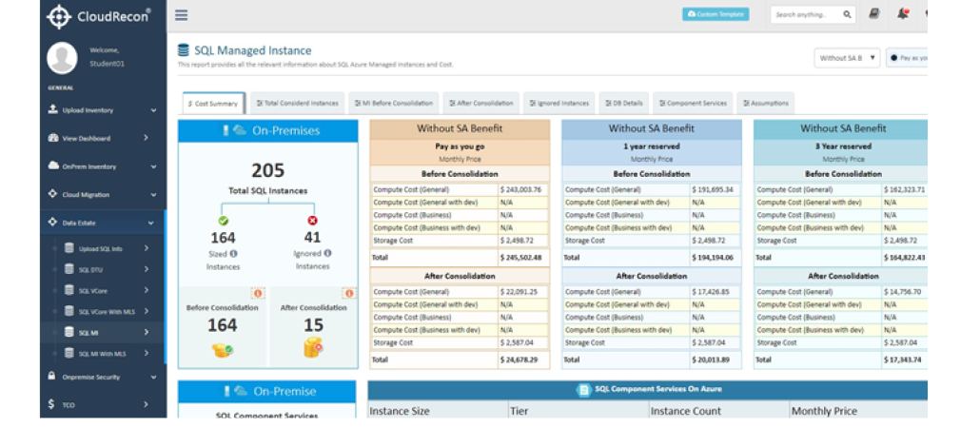The width and height of the screenshot is (980, 428).
Task: Open the 'Without SA B' dropdown
Action: coord(847,58)
